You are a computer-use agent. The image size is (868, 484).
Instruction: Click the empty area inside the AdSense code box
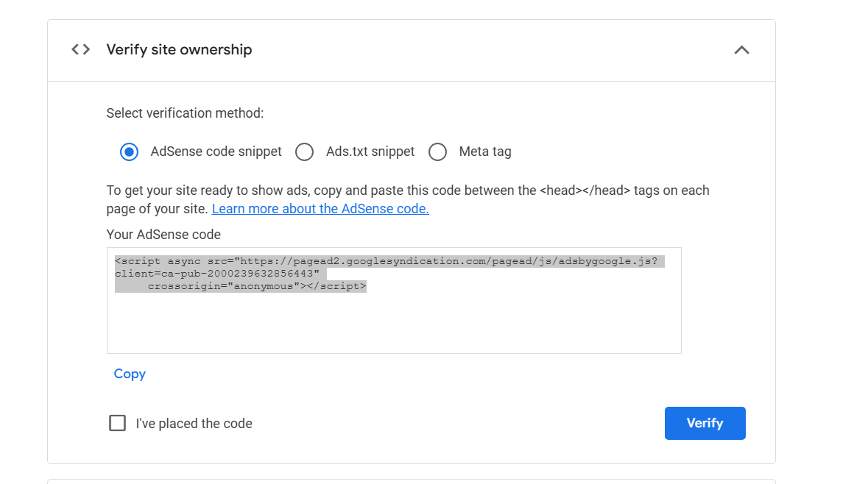[394, 324]
